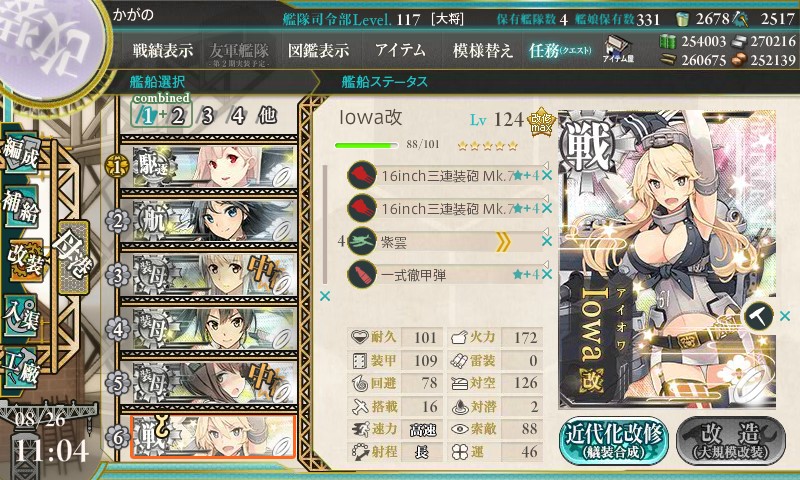Select the 改装 refit sidebar icon
This screenshot has height=480, width=800.
[x=24, y=261]
